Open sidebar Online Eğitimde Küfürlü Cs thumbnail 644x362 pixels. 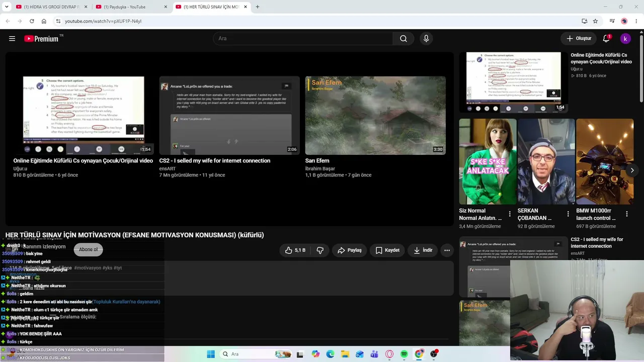tap(513, 82)
